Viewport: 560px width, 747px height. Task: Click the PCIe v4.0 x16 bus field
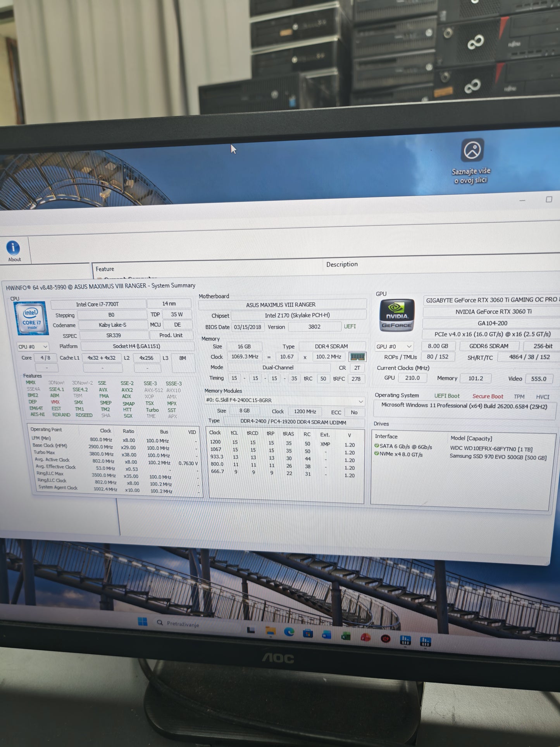[492, 334]
